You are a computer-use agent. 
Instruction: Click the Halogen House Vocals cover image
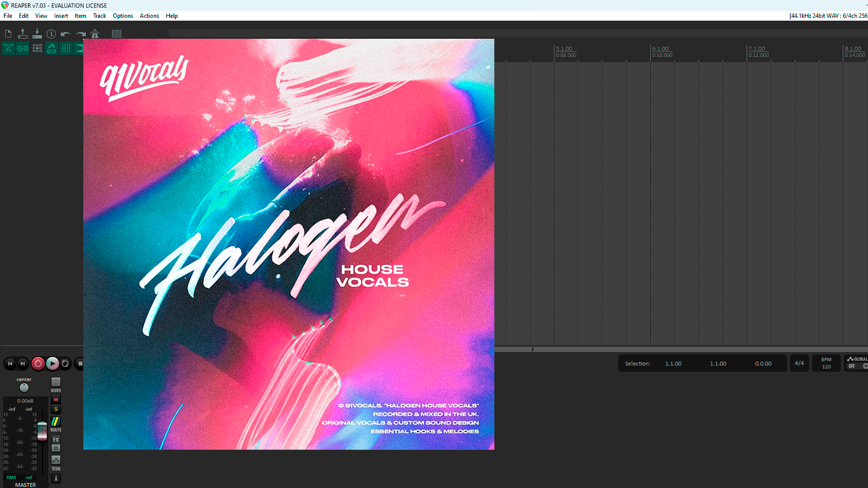point(288,244)
